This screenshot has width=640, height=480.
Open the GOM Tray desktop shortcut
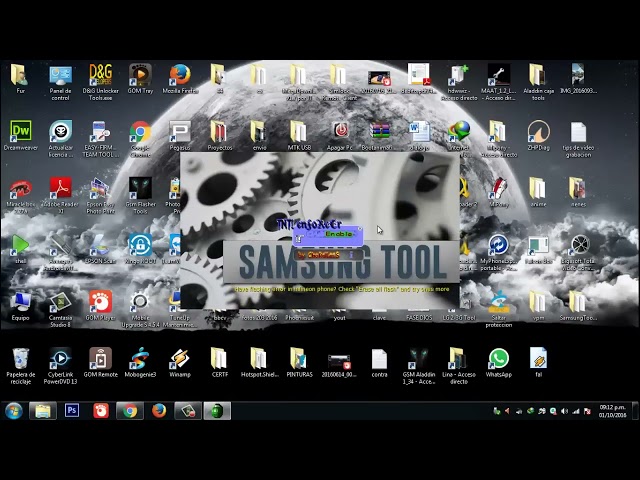point(140,78)
